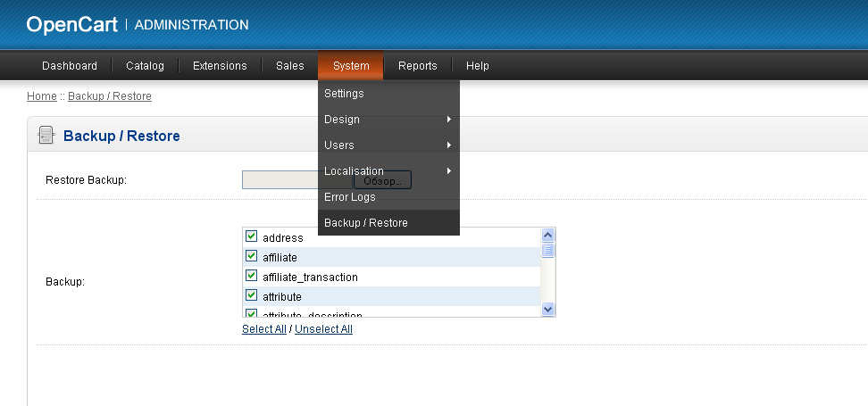This screenshot has height=406, width=868.
Task: Click the Select All link
Action: tap(264, 329)
